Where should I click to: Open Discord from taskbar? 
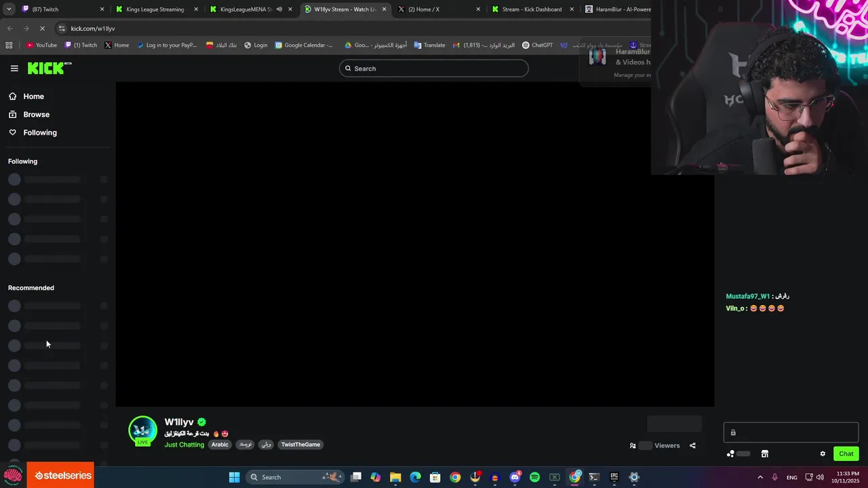(x=515, y=477)
